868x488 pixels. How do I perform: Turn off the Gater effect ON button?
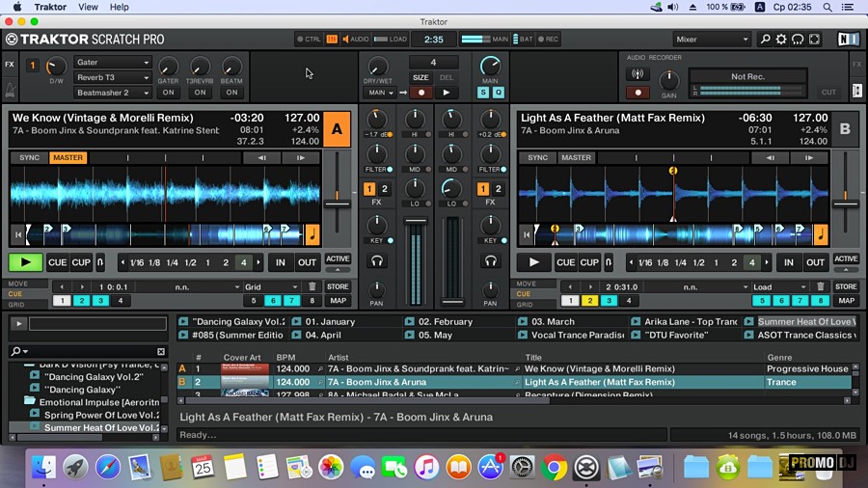point(168,93)
